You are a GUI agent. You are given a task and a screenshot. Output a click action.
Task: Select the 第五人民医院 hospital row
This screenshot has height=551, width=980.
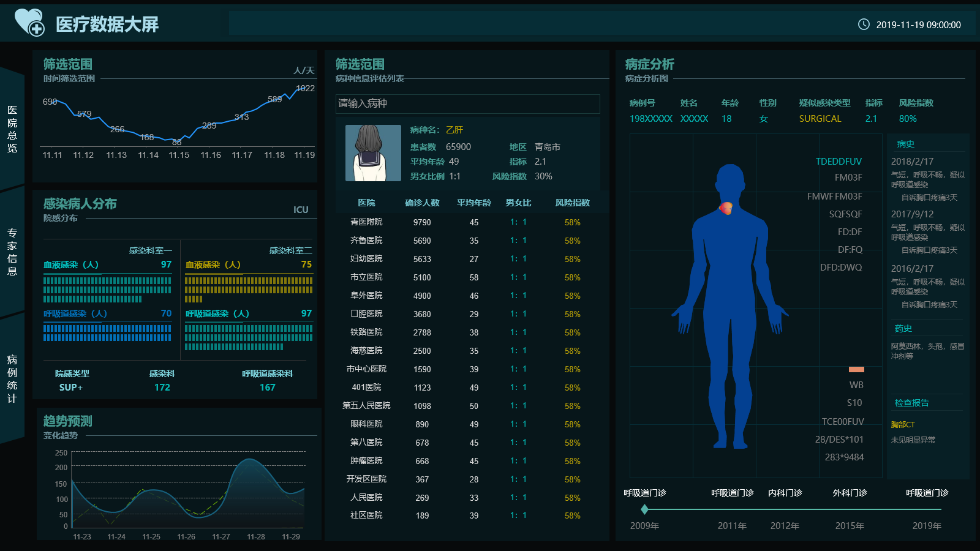[x=468, y=406]
